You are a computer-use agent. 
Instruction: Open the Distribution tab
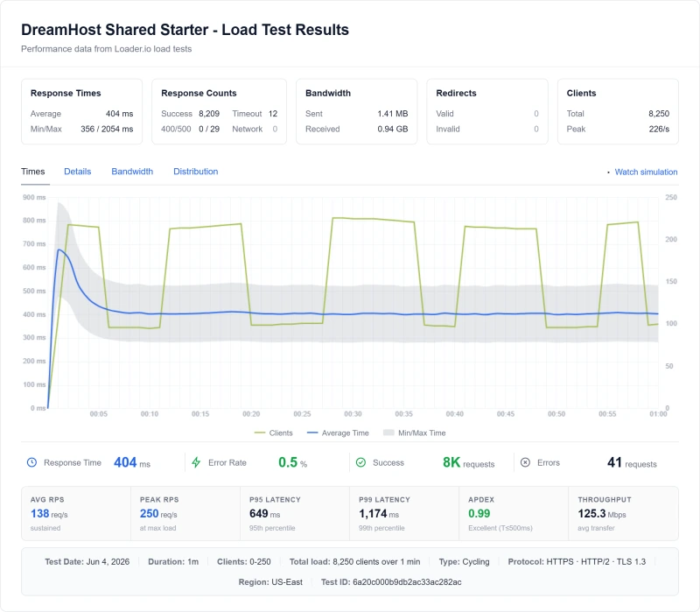195,172
